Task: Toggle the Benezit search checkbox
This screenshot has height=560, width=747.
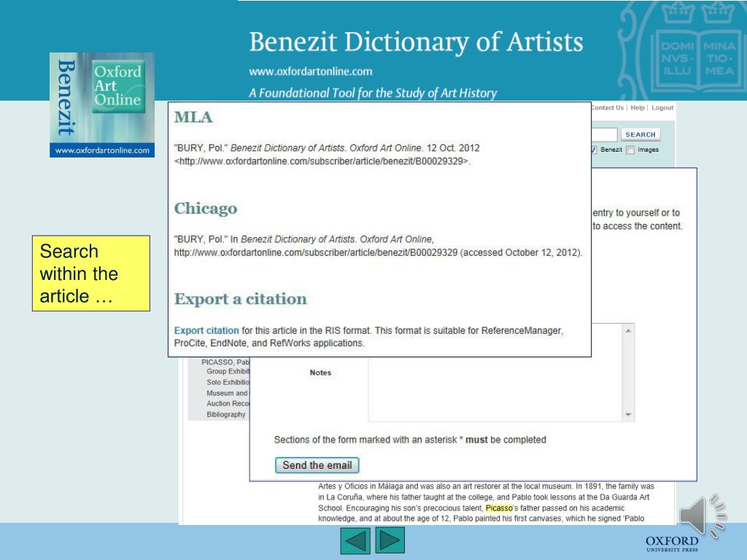Action: tap(594, 150)
